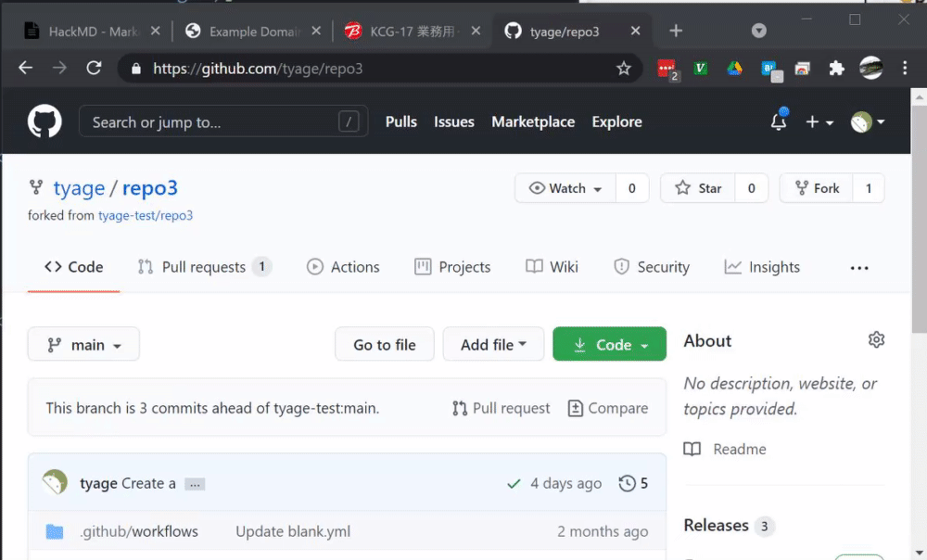Viewport: 927px width, 560px height.
Task: Click the Go to file button
Action: coord(385,344)
